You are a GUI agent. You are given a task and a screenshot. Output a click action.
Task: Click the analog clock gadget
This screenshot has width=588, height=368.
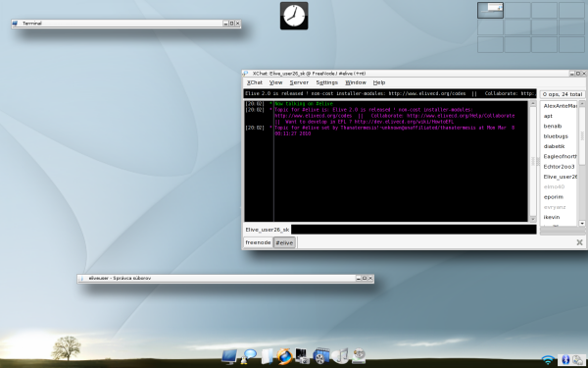click(294, 16)
